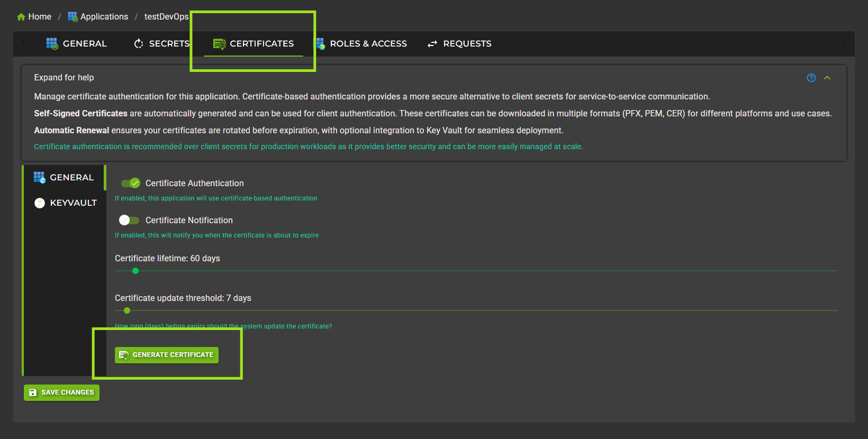Click the help question mark icon
Viewport: 868px width, 439px height.
coord(811,78)
